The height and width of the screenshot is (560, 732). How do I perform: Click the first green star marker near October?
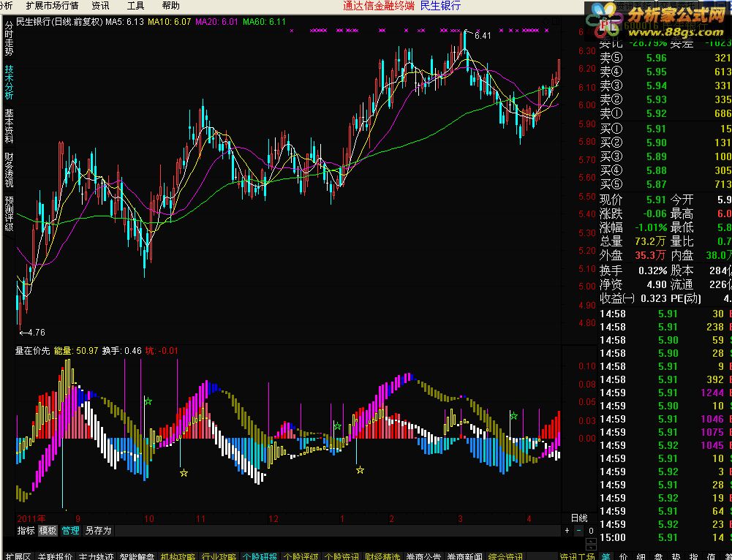[148, 401]
